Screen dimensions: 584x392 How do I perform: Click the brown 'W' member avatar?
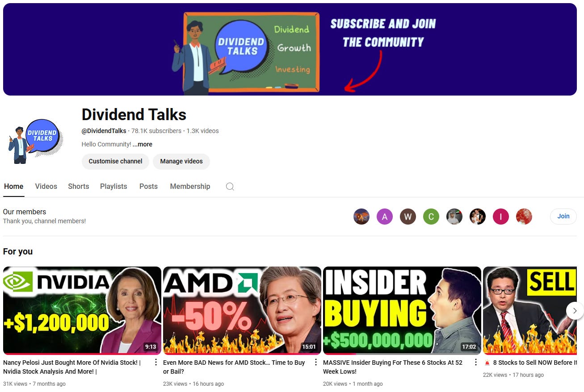(x=408, y=217)
